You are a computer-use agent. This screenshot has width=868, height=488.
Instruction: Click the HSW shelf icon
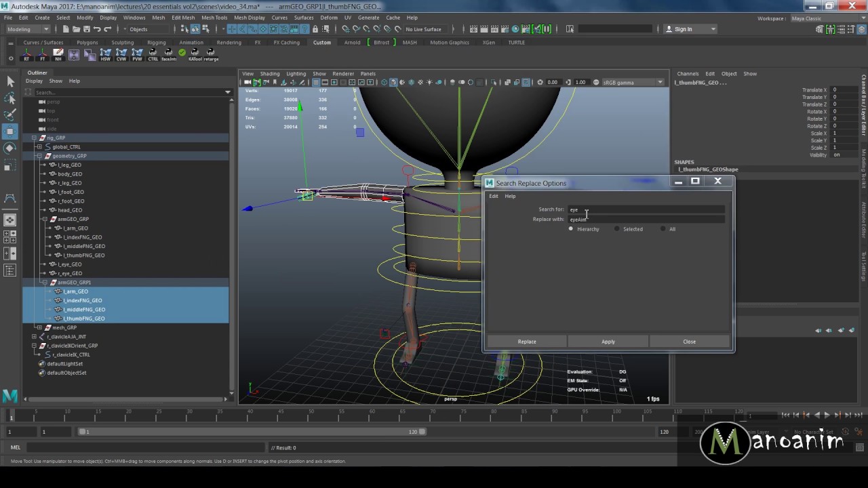pos(106,54)
